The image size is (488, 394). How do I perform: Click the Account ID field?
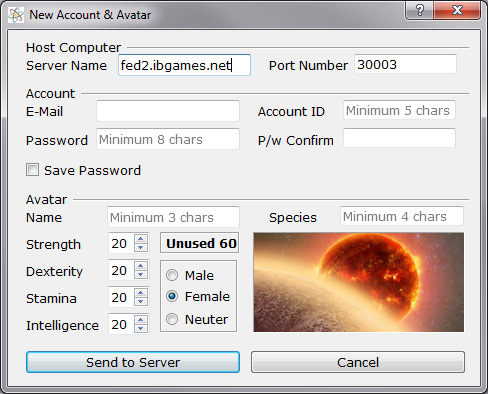(x=399, y=110)
